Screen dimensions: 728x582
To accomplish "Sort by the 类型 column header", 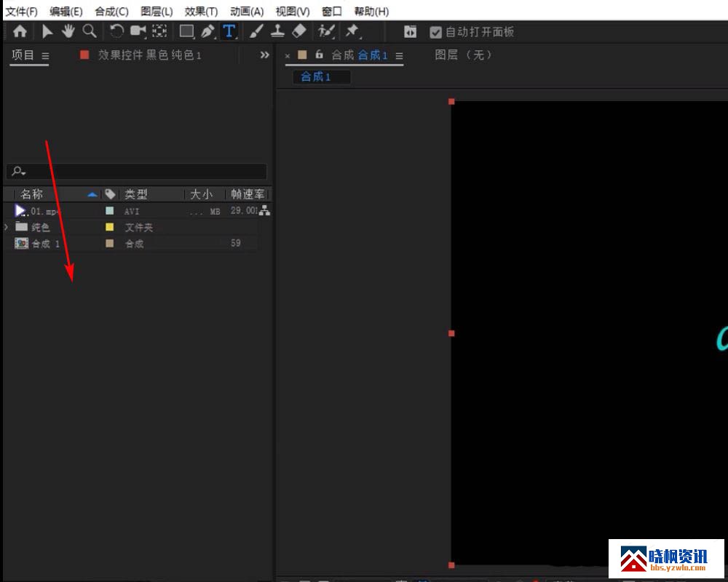I will 136,194.
